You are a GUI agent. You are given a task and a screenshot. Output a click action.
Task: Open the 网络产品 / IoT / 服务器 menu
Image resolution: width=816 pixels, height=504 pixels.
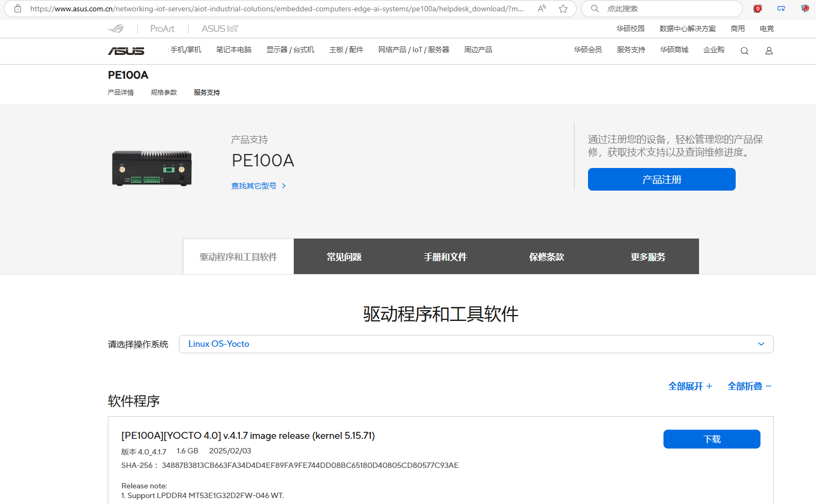[413, 50]
